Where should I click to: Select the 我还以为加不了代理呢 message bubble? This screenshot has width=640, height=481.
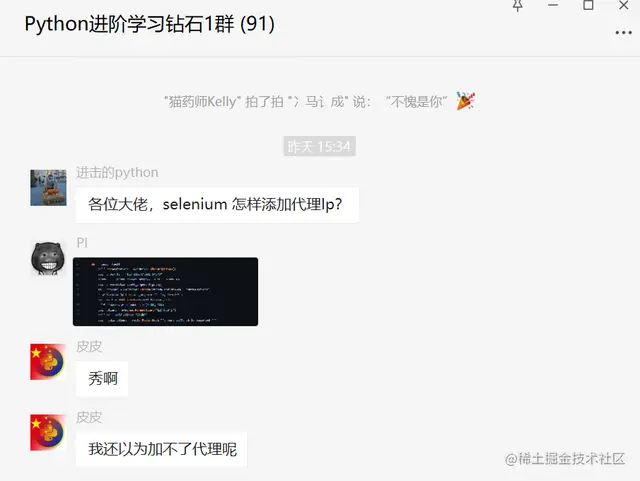click(161, 449)
